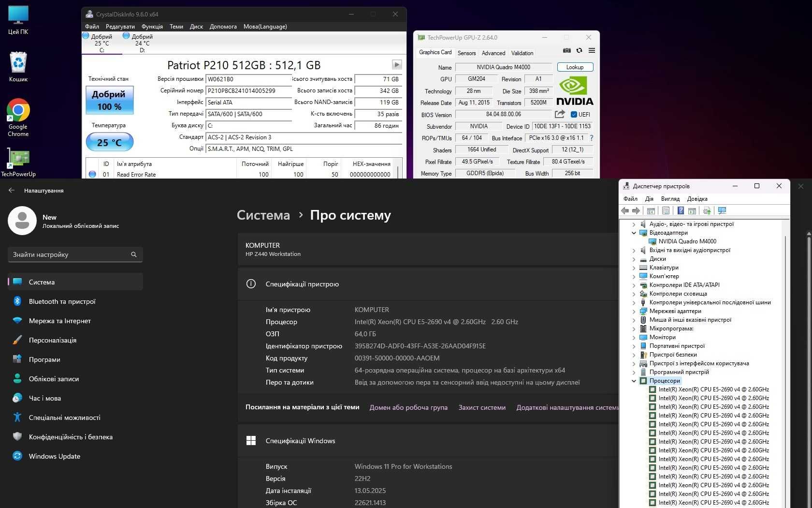Screen dimensions: 812x508
Task: Open Персоналізація in Settings sidebar
Action: tap(75, 340)
